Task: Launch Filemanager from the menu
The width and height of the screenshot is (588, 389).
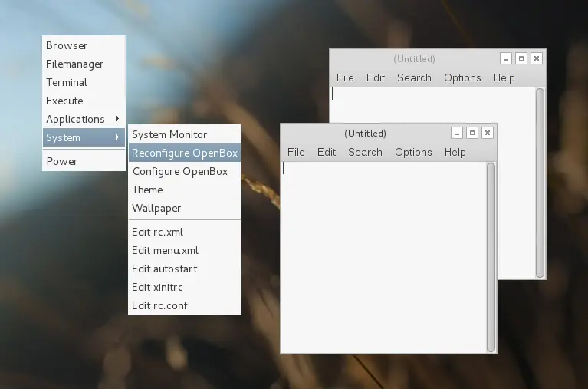Action: tap(84, 64)
